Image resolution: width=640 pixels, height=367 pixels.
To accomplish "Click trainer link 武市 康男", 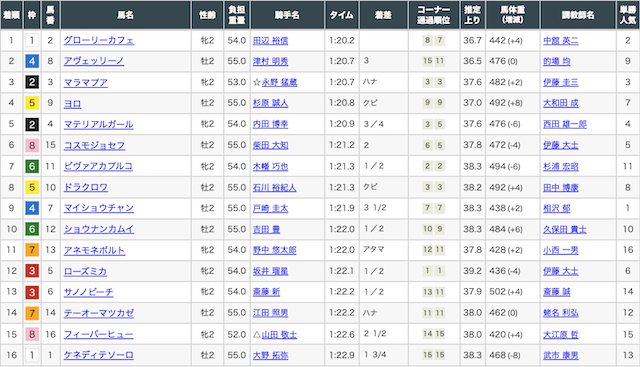I will click(560, 355).
